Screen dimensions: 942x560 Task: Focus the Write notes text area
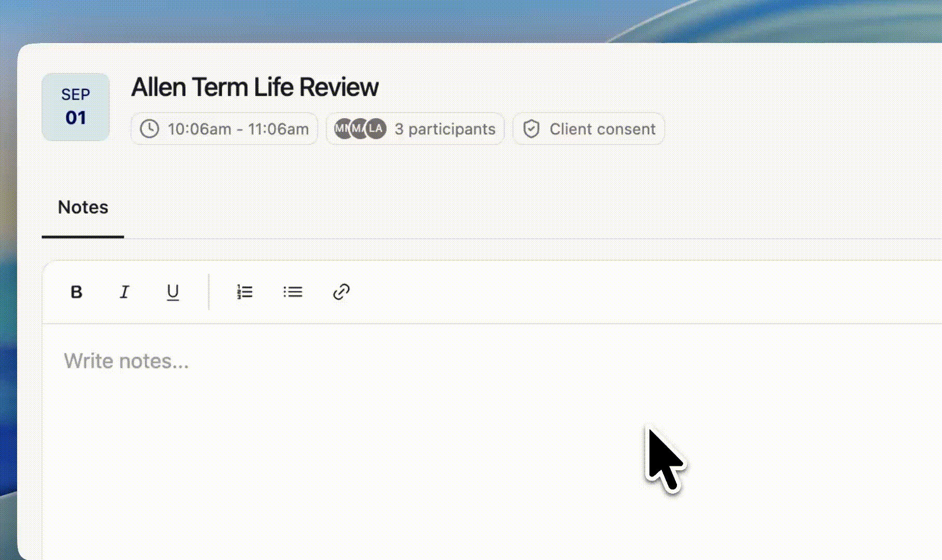coord(492,441)
